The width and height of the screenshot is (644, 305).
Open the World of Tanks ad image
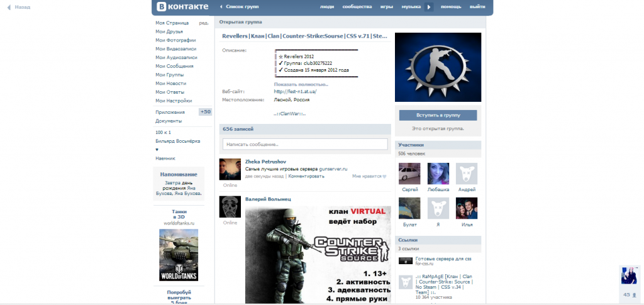179,255
